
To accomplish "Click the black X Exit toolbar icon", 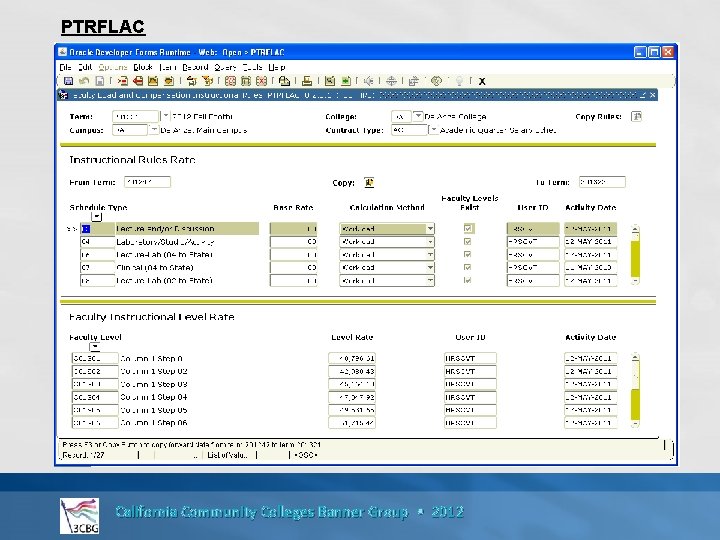I will [x=482, y=82].
